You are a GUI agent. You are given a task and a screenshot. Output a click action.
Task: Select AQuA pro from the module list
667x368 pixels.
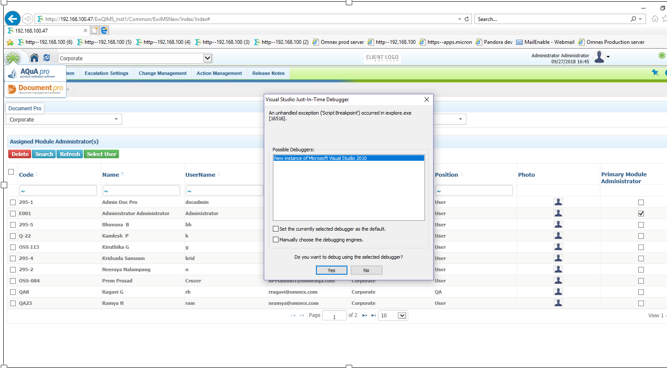coord(35,73)
